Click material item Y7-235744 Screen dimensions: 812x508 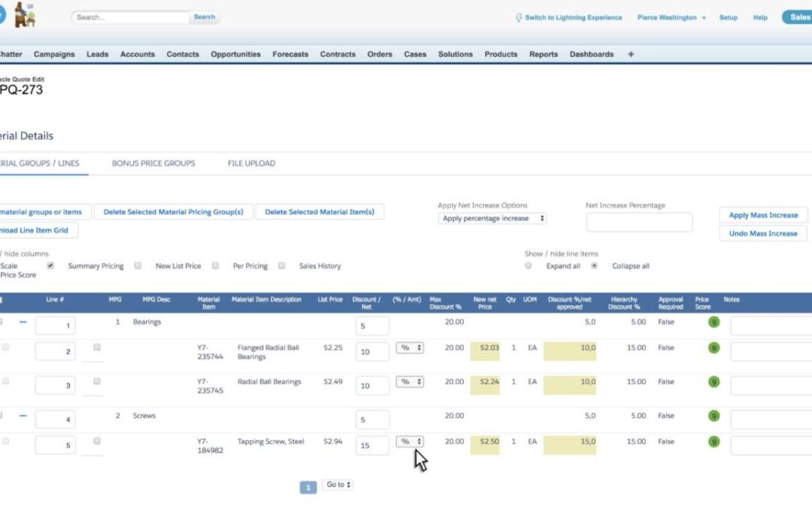point(211,352)
